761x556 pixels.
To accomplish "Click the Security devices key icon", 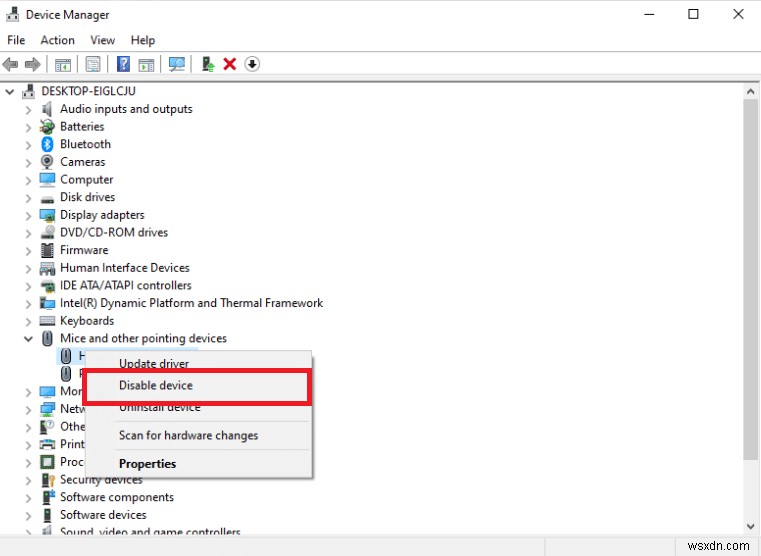I will click(x=48, y=480).
